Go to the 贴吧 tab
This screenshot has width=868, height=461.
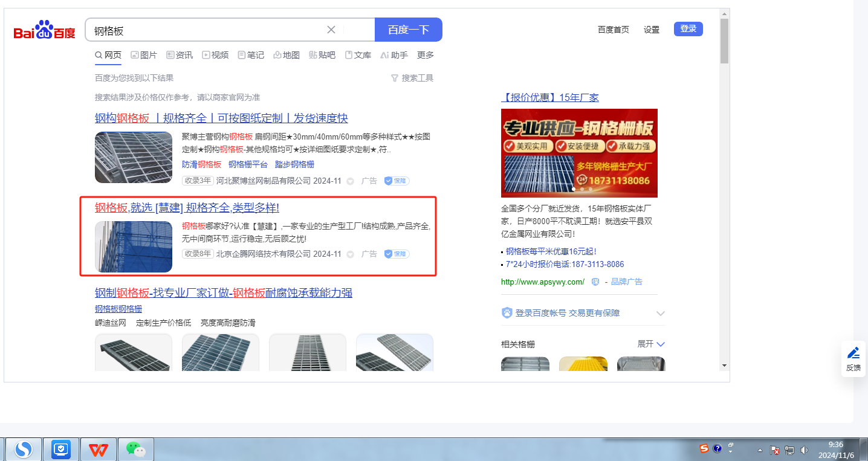(x=322, y=55)
